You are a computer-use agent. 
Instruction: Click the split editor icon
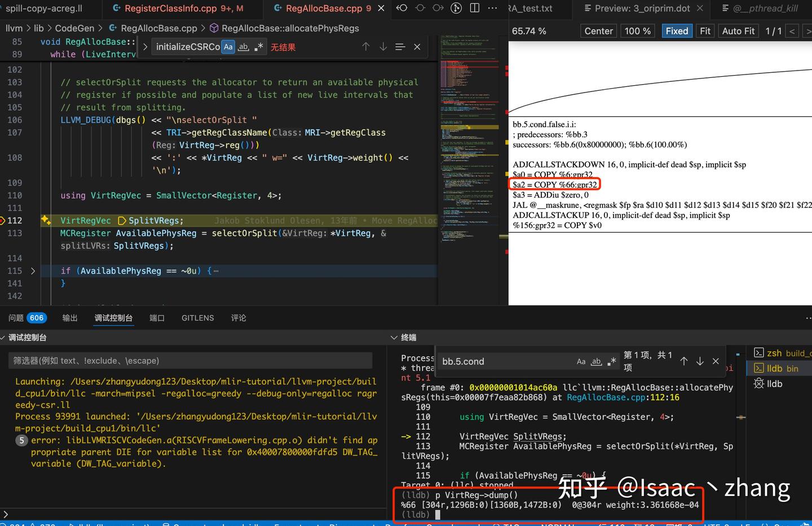(475, 8)
